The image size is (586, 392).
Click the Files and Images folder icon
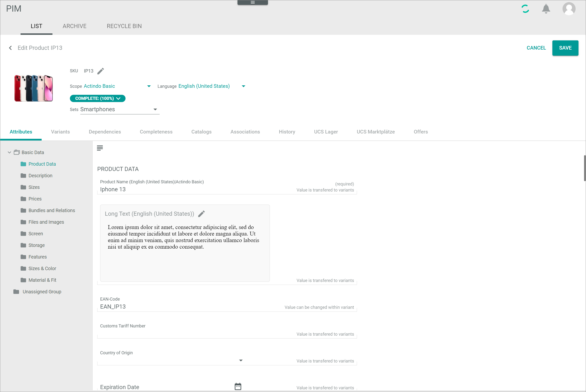pos(23,222)
